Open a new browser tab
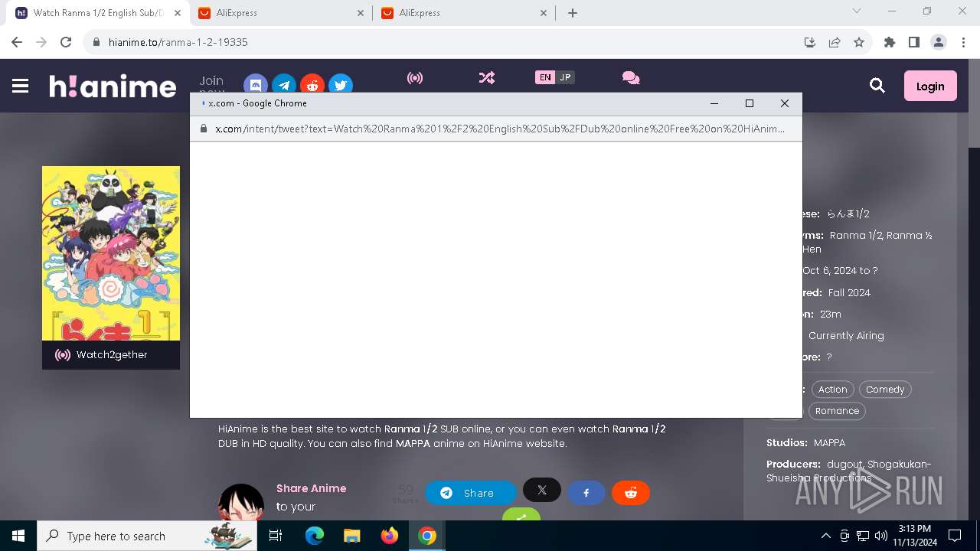Image resolution: width=980 pixels, height=551 pixels. (x=573, y=13)
